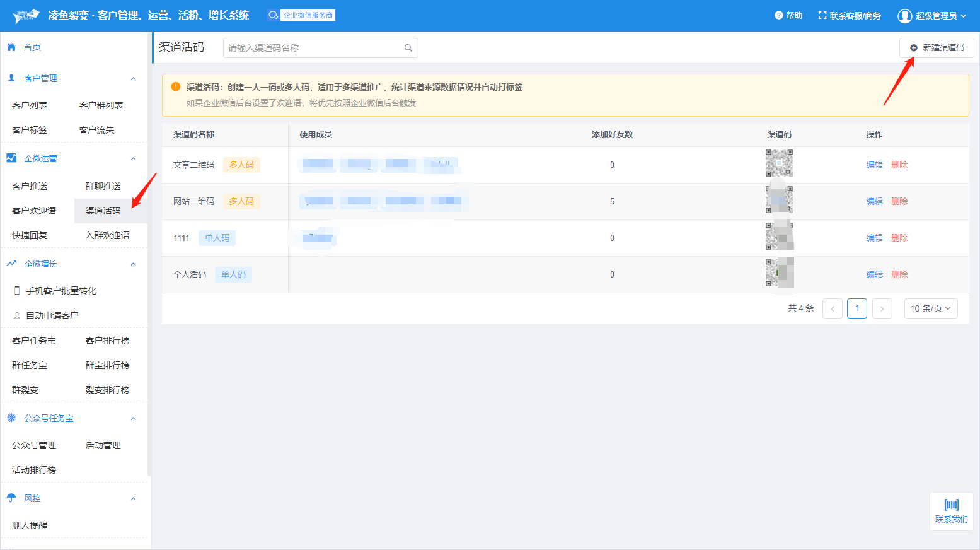Viewport: 980px width, 550px height.
Task: Click the help question mark icon
Action: [x=778, y=16]
